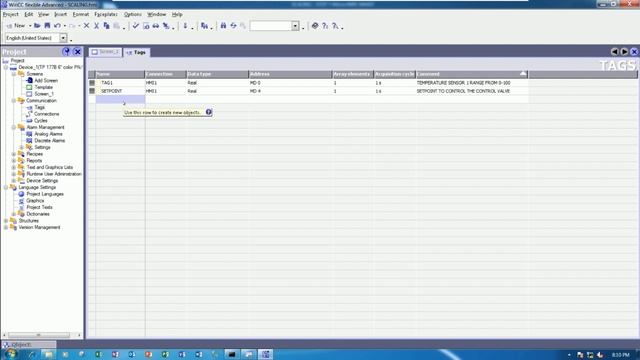The image size is (640, 360).
Task: Collapse the Communication folder in tree
Action: coord(13,100)
